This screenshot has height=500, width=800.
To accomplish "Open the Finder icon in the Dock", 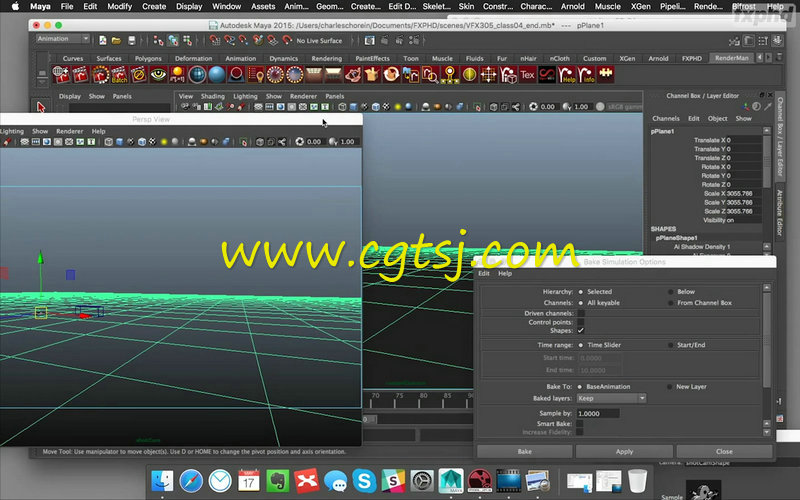I will (x=162, y=480).
